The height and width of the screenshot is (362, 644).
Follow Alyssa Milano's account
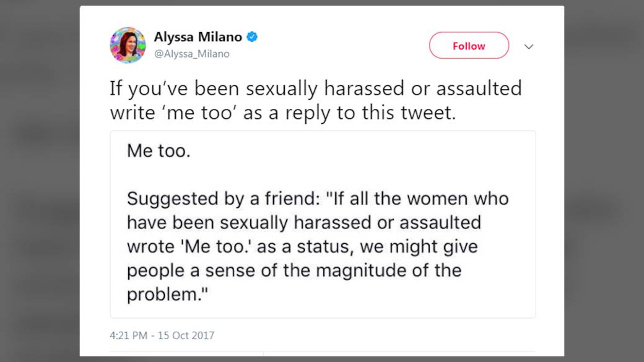coord(469,46)
